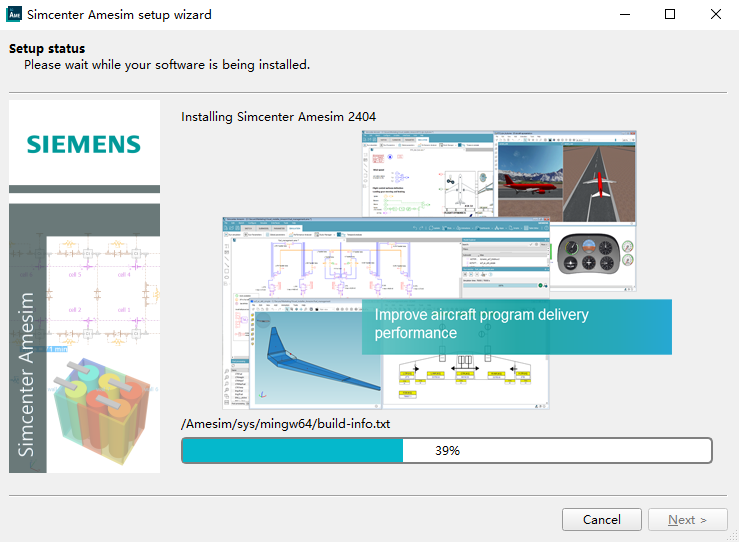Click the Amesim app icon in title bar

(x=14, y=15)
